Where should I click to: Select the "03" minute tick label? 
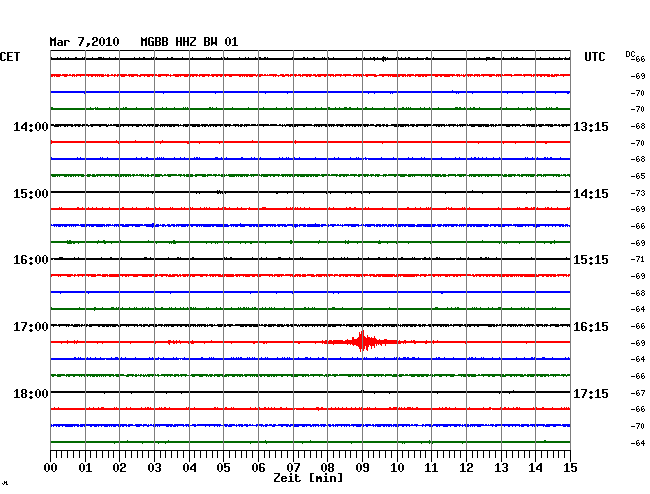point(154,467)
